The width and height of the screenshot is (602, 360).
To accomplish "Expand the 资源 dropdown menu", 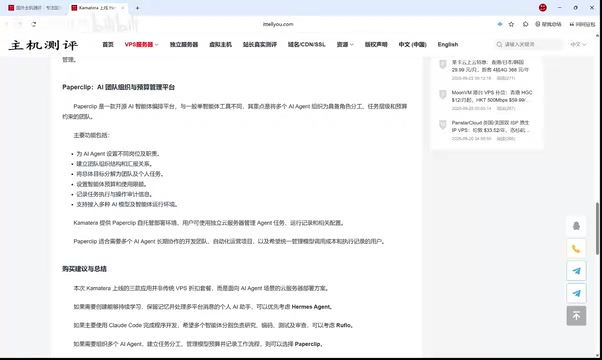I will (x=345, y=45).
